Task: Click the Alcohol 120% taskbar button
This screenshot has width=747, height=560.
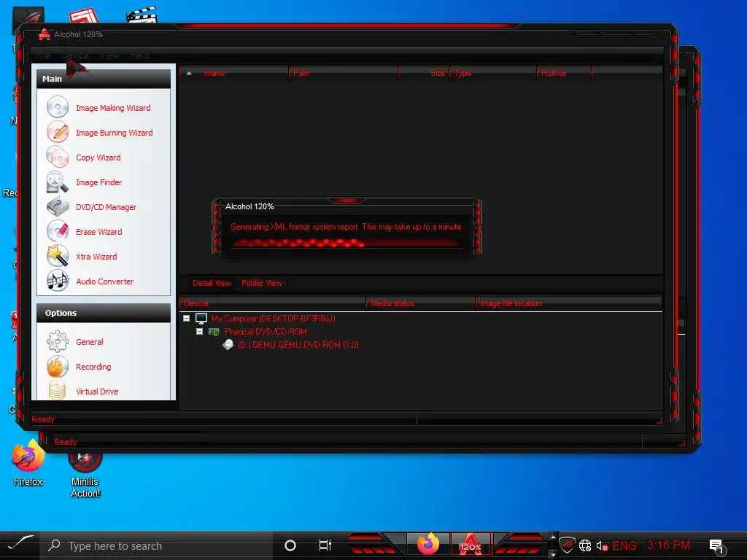Action: [x=471, y=545]
